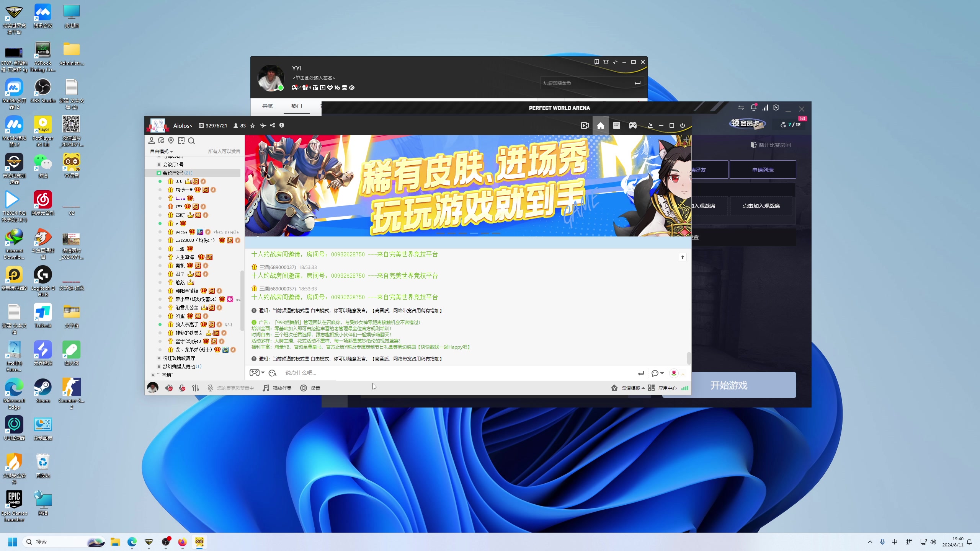Click the bulletin board icon above channel list
Viewport: 980px width, 551px height.
click(x=181, y=140)
